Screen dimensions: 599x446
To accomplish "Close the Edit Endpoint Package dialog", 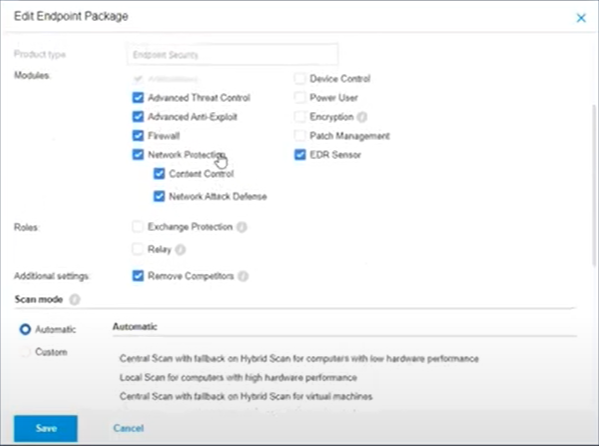I will coord(581,18).
